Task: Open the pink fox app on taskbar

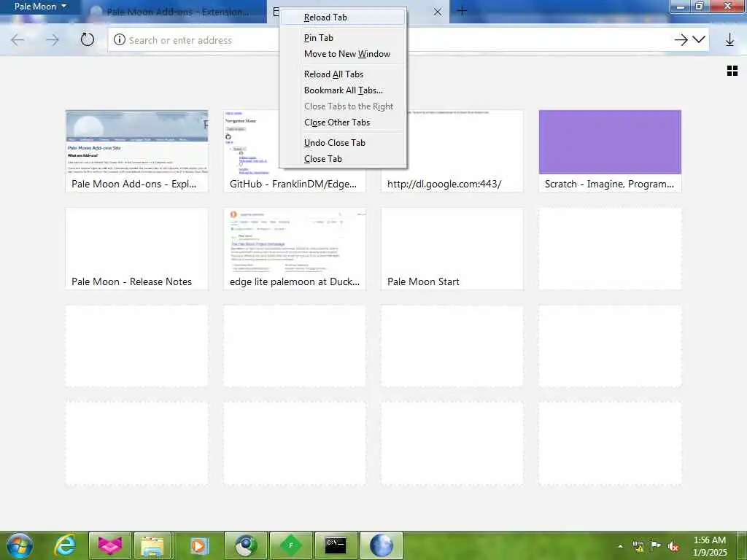Action: tap(110, 545)
